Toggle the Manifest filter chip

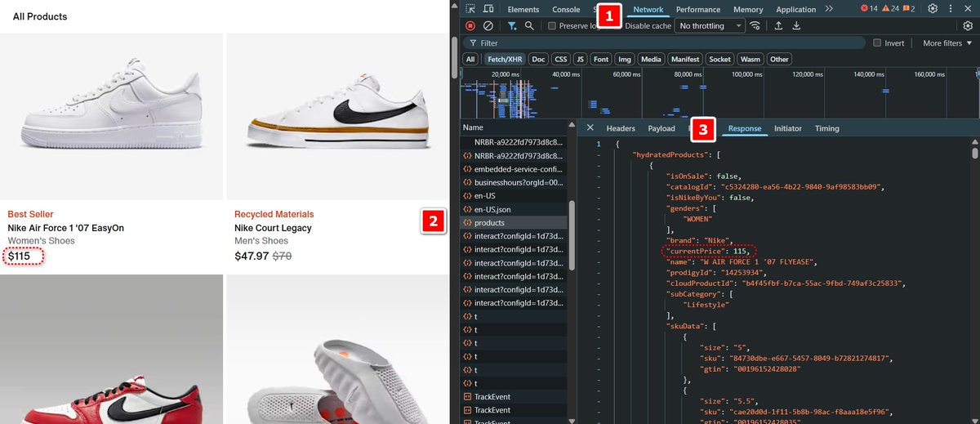(x=684, y=59)
